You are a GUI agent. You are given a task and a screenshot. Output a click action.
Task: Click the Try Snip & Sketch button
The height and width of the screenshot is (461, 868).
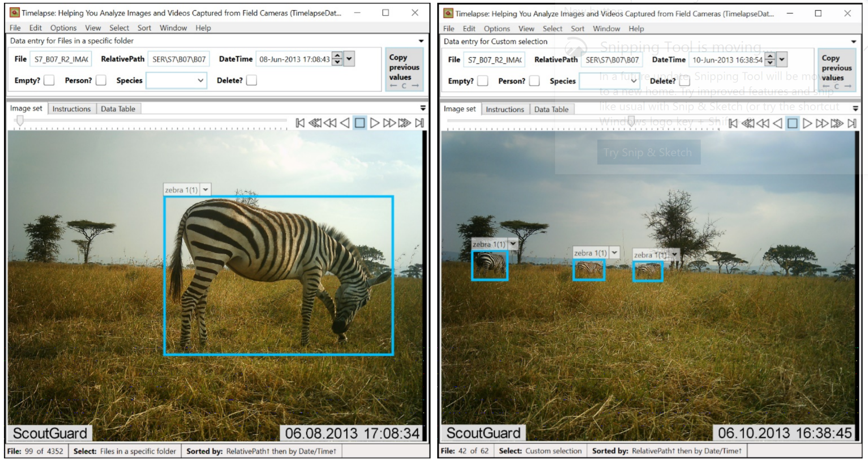coord(648,152)
